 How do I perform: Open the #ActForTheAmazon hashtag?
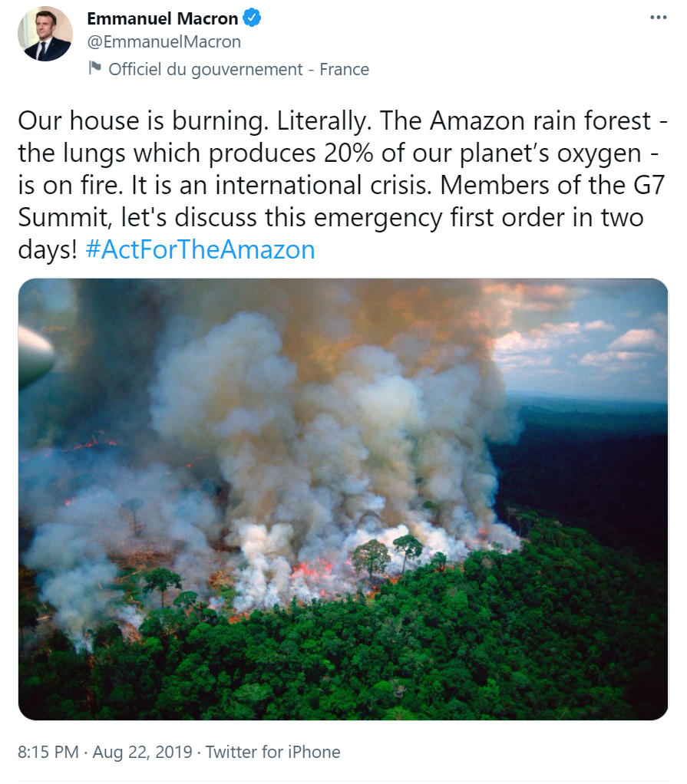click(x=200, y=249)
